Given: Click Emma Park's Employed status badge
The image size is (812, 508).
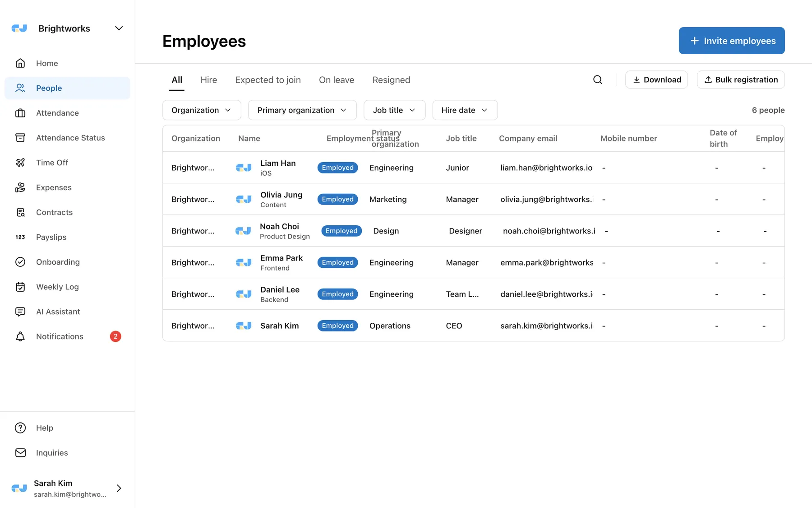Looking at the screenshot, I should [337, 262].
